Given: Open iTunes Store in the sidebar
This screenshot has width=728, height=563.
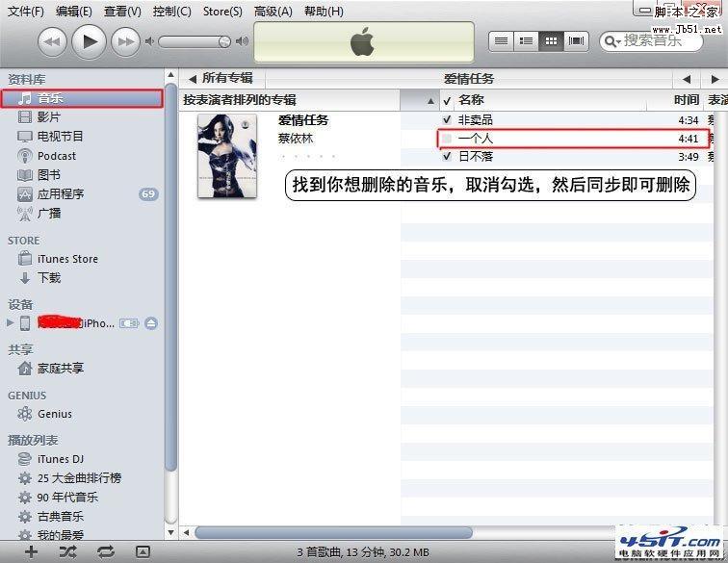Looking at the screenshot, I should 67,259.
